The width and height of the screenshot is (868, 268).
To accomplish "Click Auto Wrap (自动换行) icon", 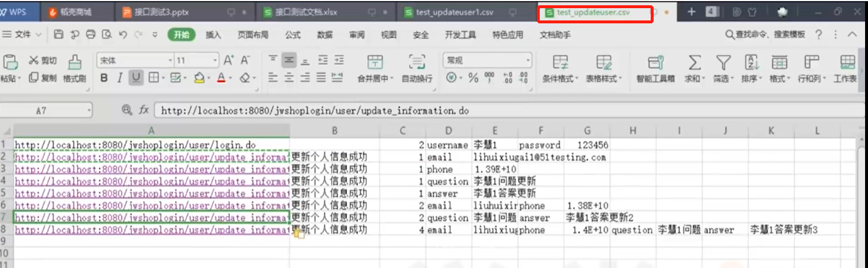I will coord(416,62).
